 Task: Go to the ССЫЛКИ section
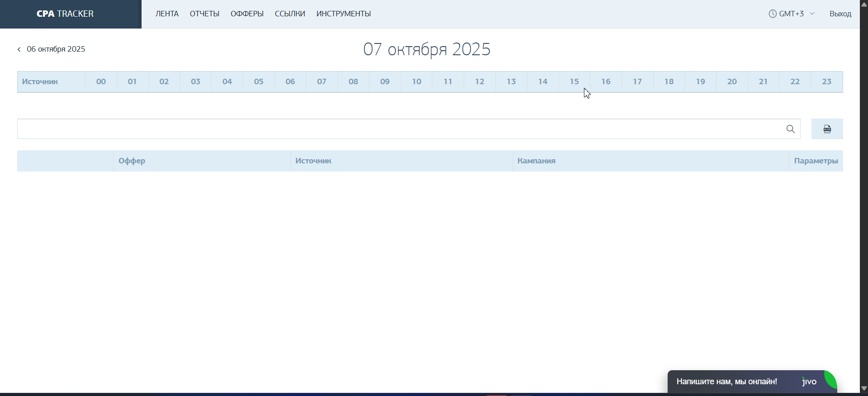290,14
